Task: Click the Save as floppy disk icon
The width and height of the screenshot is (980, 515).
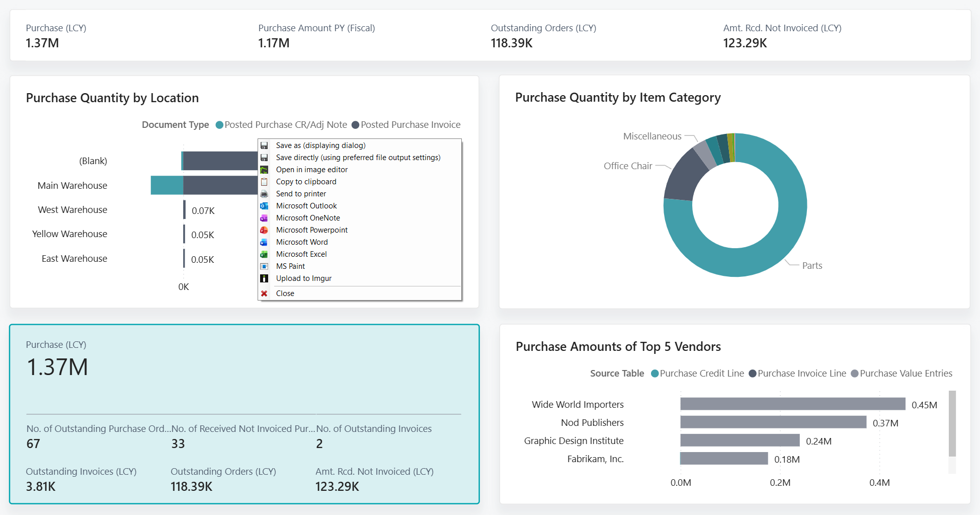Action: (264, 145)
